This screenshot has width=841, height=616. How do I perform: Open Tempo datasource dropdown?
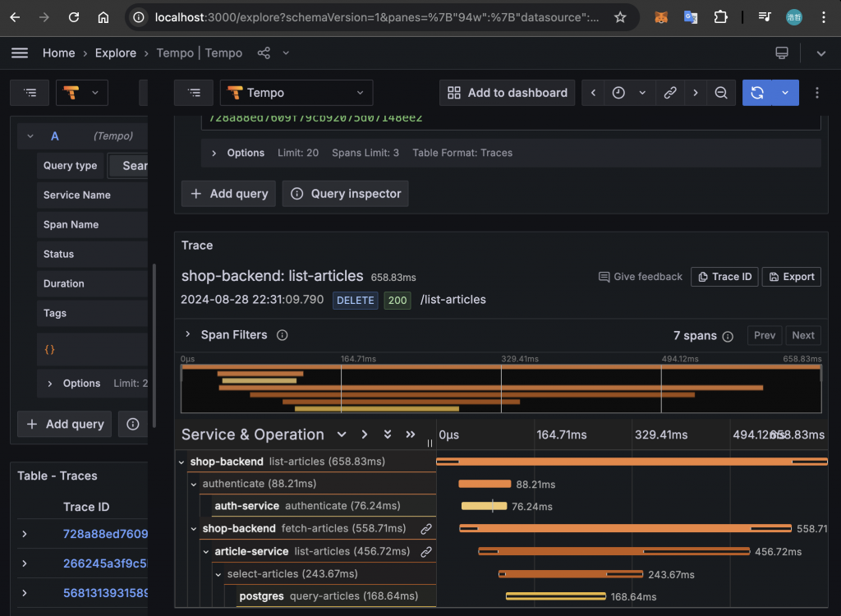coord(296,93)
